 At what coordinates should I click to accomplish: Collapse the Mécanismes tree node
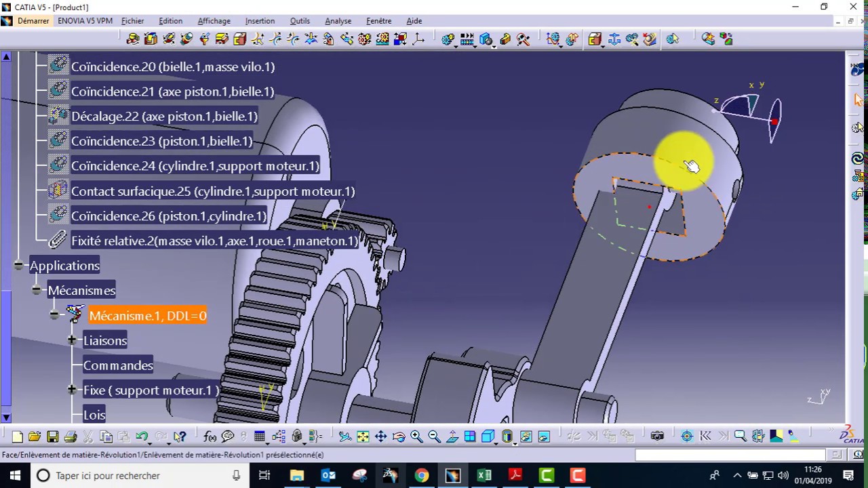37,291
